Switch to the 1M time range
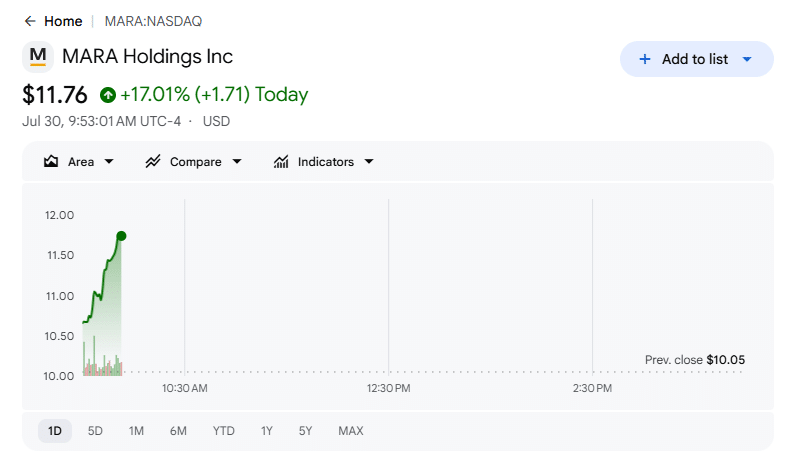 pyautogui.click(x=136, y=431)
